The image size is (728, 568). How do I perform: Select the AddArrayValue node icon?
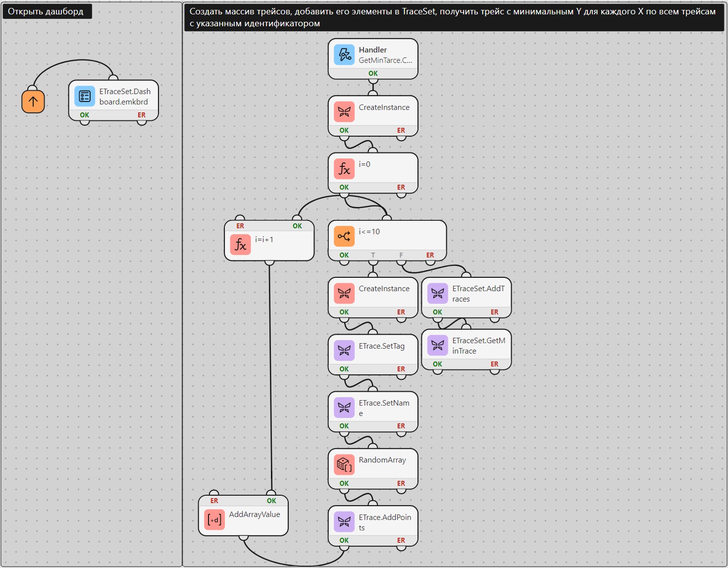coord(214,519)
